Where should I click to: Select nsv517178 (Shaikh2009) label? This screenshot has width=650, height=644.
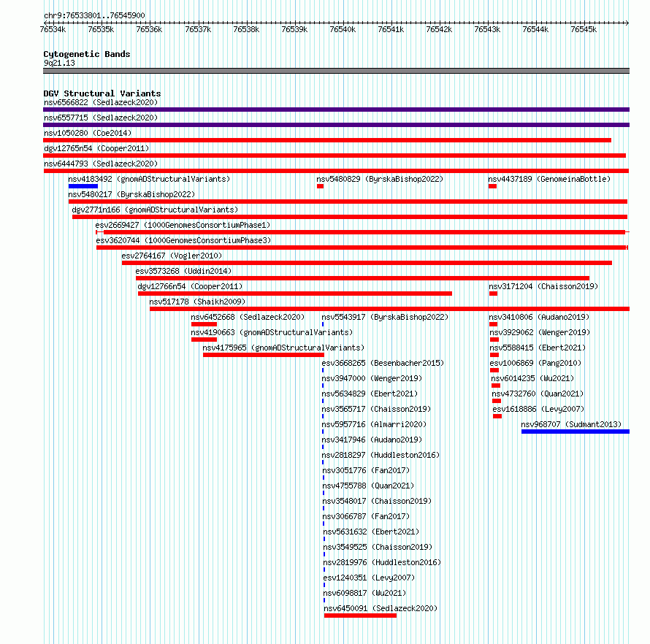click(x=197, y=302)
